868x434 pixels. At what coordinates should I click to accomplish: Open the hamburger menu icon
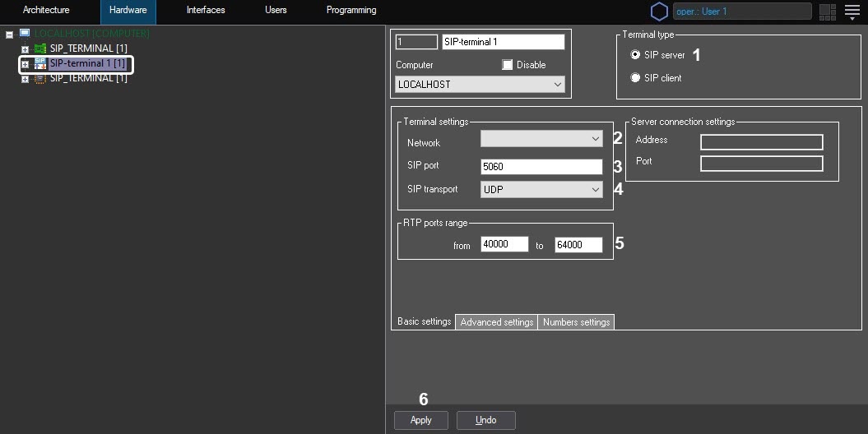pos(852,12)
